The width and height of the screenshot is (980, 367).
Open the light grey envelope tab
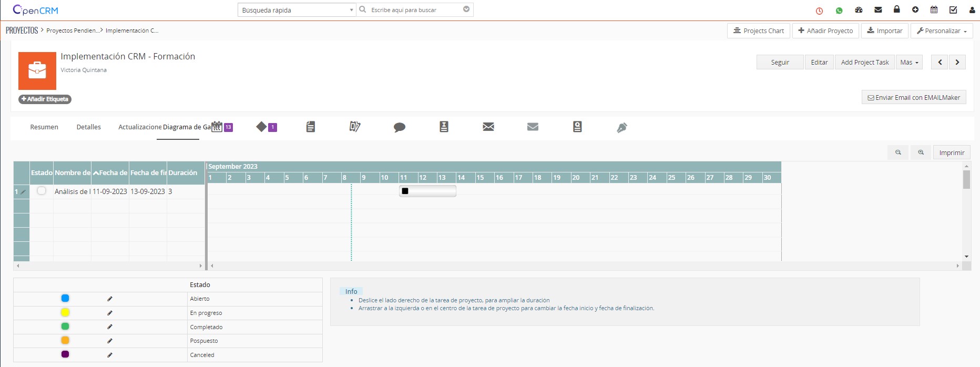533,127
